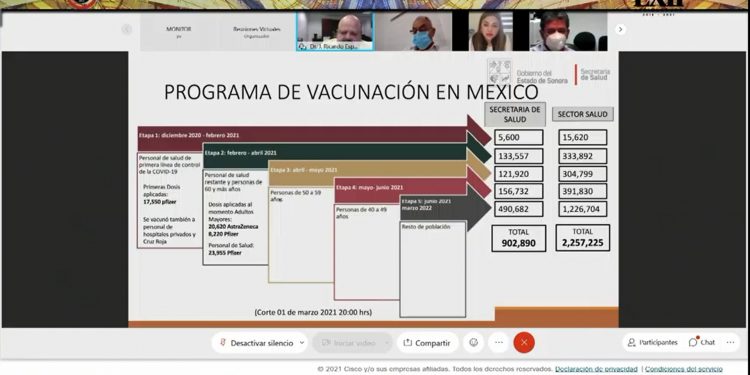Open panel options menu beside Chat
Image resolution: width=750 pixels, height=375 pixels.
click(730, 342)
